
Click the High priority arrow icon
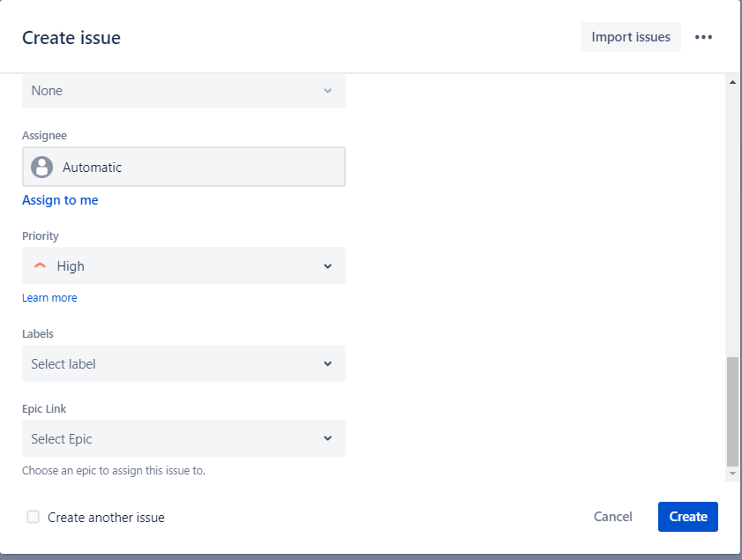tap(39, 265)
